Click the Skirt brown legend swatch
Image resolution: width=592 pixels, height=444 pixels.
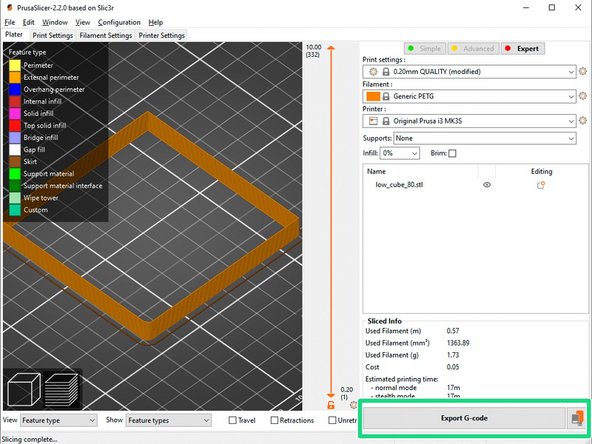click(15, 162)
